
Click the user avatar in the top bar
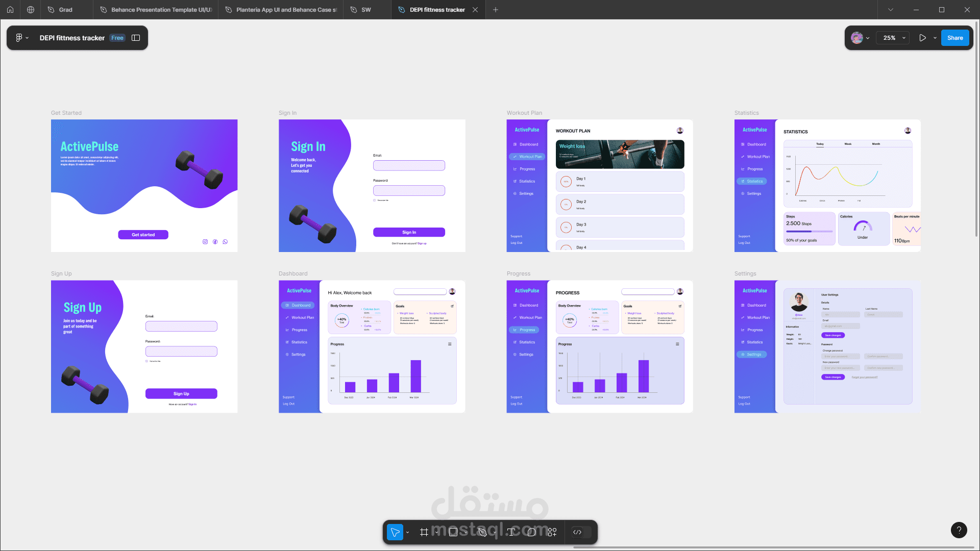coord(856,38)
